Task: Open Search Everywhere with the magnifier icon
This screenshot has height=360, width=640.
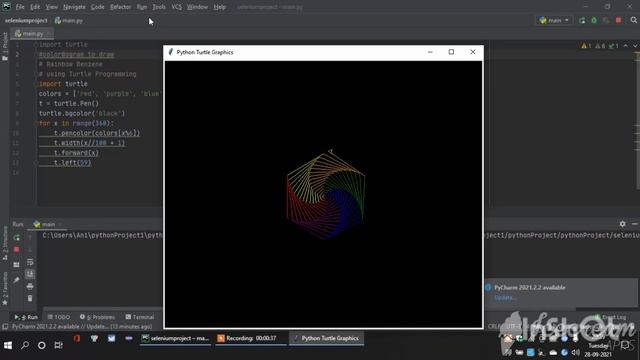Action: point(633,20)
